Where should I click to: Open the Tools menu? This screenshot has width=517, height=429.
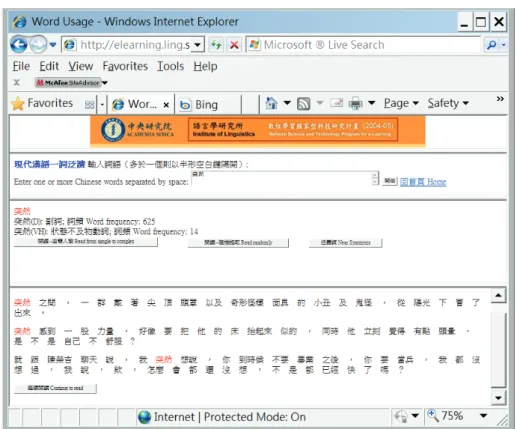point(170,66)
